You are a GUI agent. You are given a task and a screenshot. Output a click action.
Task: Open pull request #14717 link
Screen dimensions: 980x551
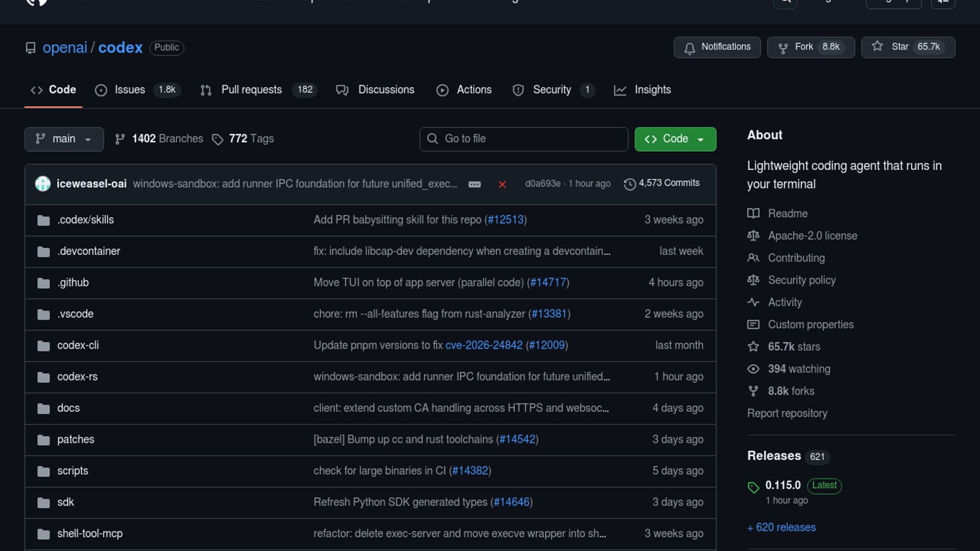(x=548, y=282)
